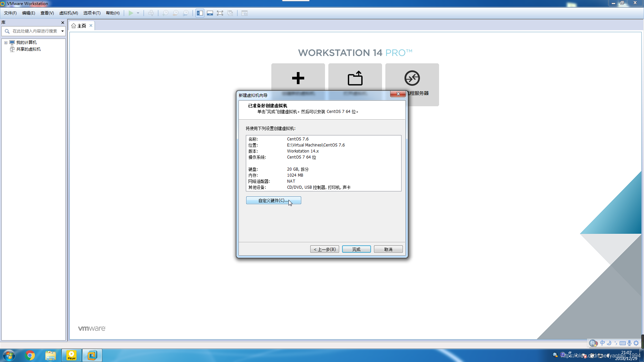Image resolution: width=644 pixels, height=362 pixels.
Task: Toggle the thumbnail bar view icon
Action: coord(210,13)
